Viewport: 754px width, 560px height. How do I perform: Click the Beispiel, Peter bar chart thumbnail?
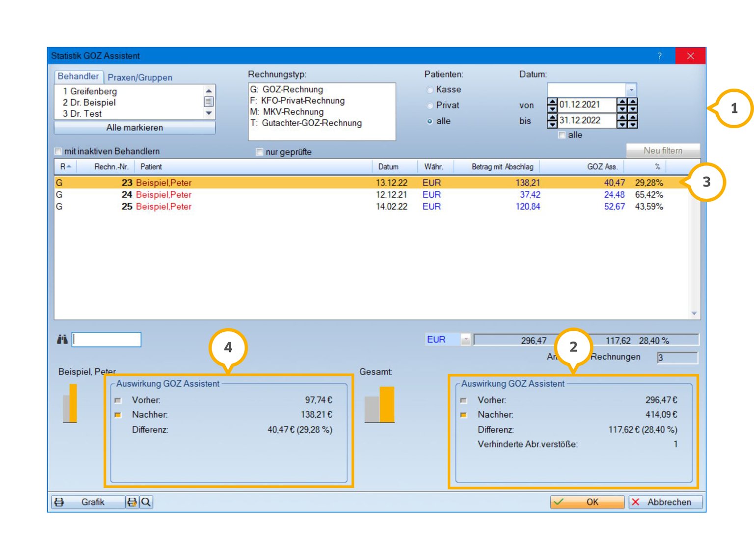(70, 403)
